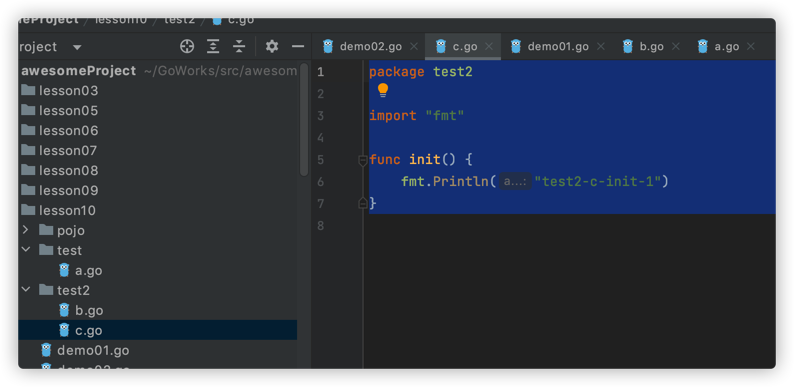Viewport: 794px width, 387px height.
Task: Click the Println function name
Action: (461, 181)
